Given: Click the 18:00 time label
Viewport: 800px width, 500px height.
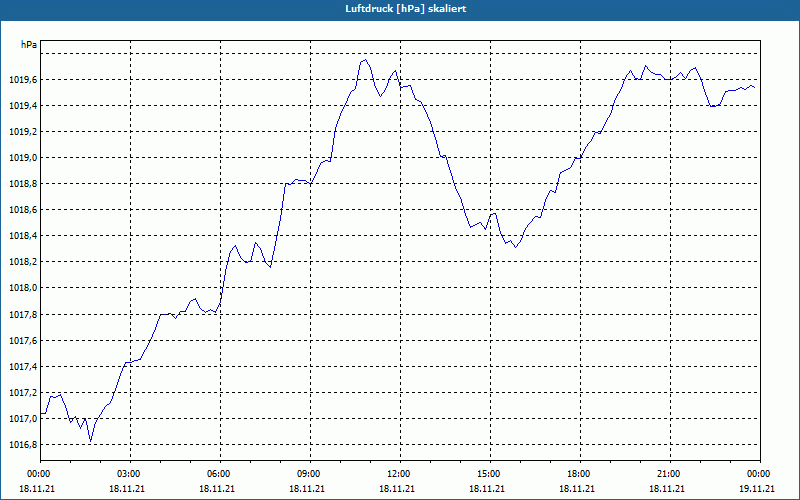Looking at the screenshot, I should pos(580,473).
